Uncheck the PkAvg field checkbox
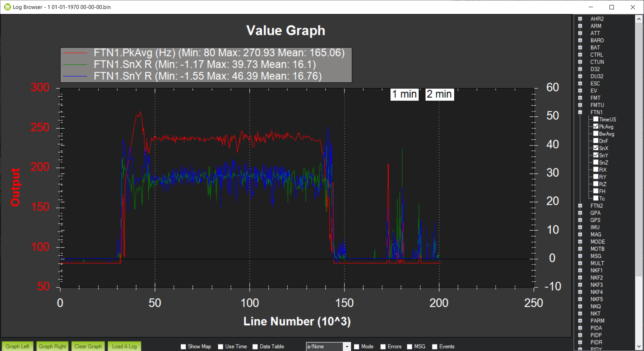Viewport: 644px width, 351px height. pyautogui.click(x=596, y=126)
